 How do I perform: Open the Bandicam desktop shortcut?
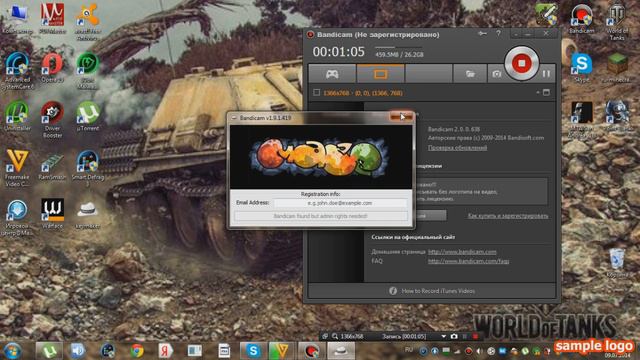click(x=582, y=19)
